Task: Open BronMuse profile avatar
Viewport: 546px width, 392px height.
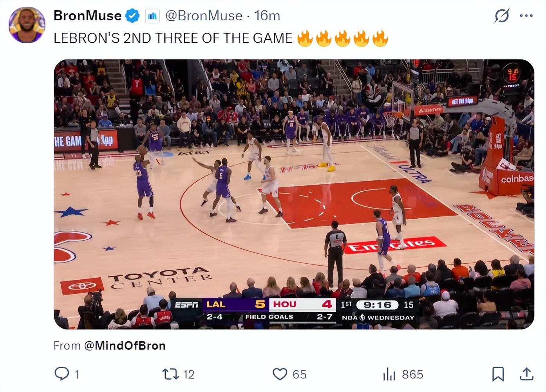Action: coord(27,25)
